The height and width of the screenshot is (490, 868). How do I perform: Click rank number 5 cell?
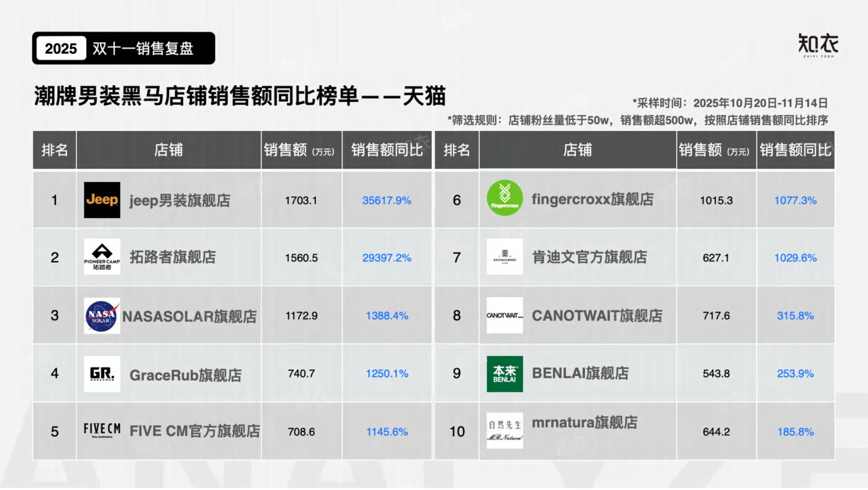point(54,431)
